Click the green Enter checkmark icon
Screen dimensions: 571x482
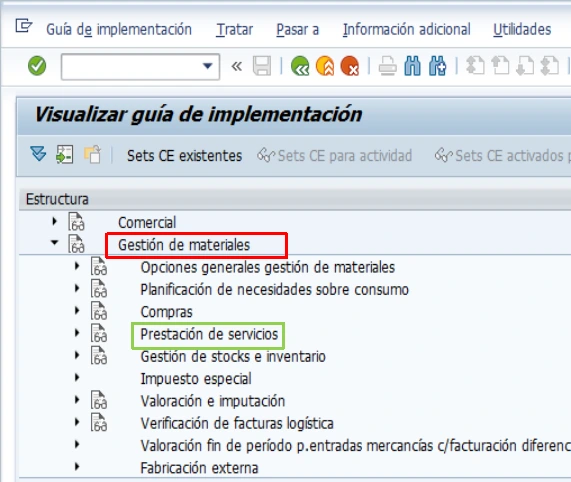point(37,66)
